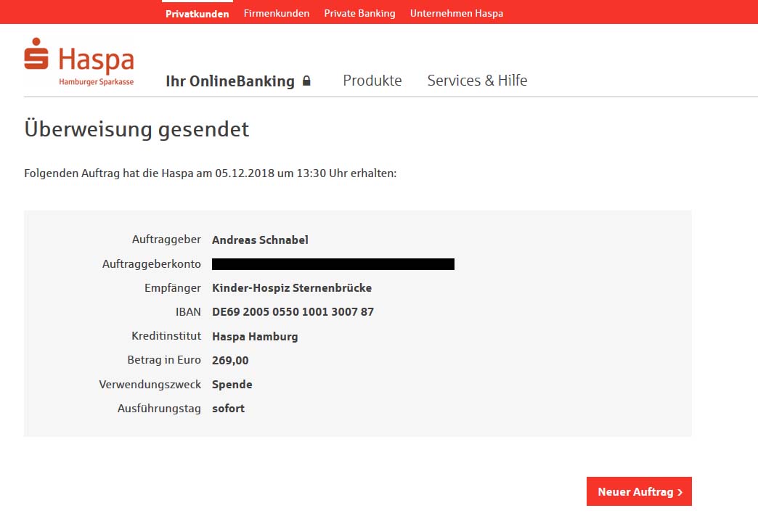758x532 pixels.
Task: Open the Services & Hilfe menu
Action: [477, 81]
